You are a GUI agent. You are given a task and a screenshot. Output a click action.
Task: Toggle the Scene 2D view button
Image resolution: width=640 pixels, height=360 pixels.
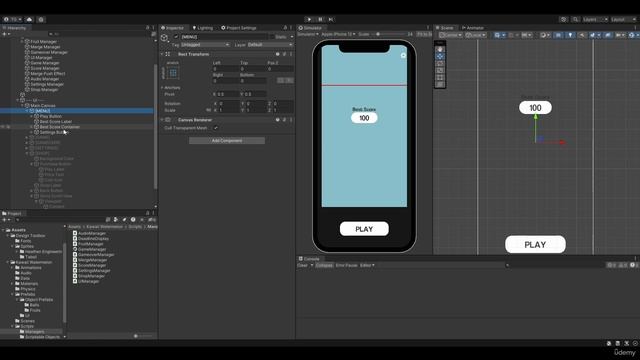click(x=558, y=35)
